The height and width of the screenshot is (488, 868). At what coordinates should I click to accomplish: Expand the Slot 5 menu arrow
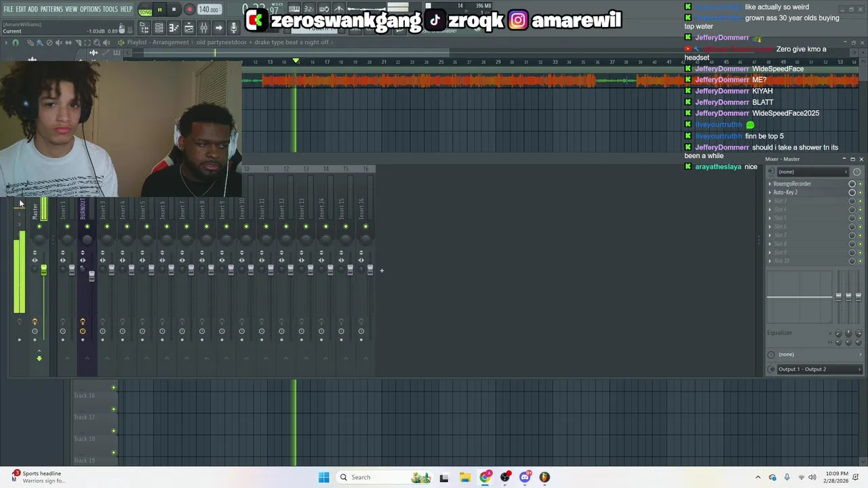click(770, 218)
